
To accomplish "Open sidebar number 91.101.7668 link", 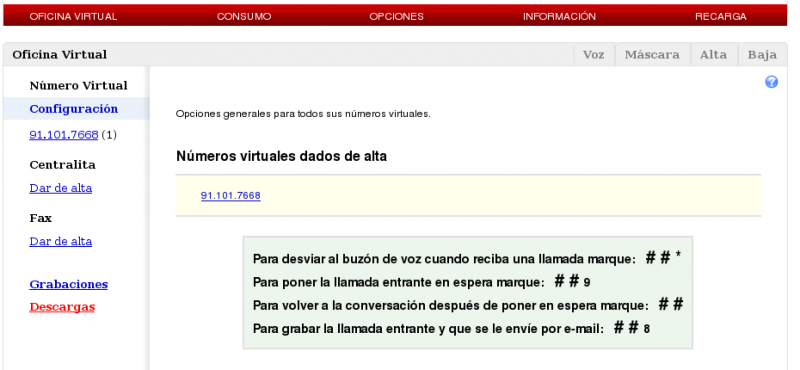I will point(64,135).
